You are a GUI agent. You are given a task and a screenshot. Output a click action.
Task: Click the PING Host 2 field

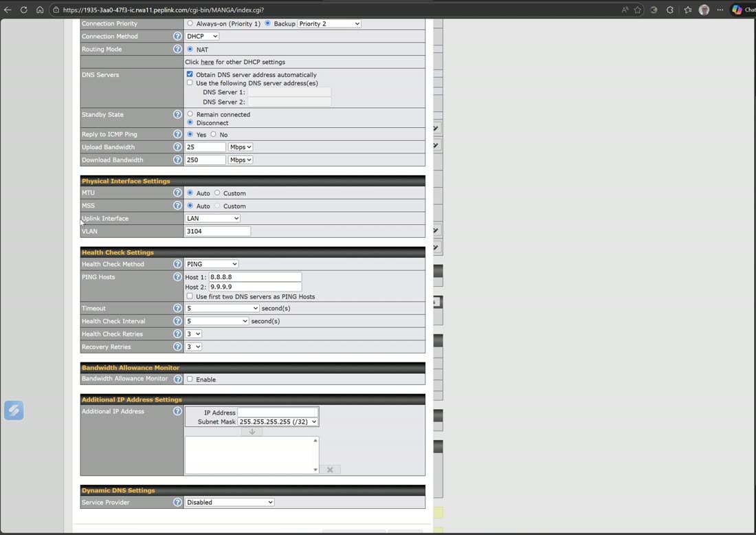point(255,287)
